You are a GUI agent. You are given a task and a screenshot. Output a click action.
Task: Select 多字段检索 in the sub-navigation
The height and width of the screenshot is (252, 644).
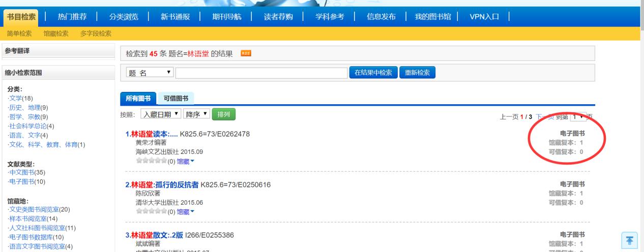pos(96,34)
